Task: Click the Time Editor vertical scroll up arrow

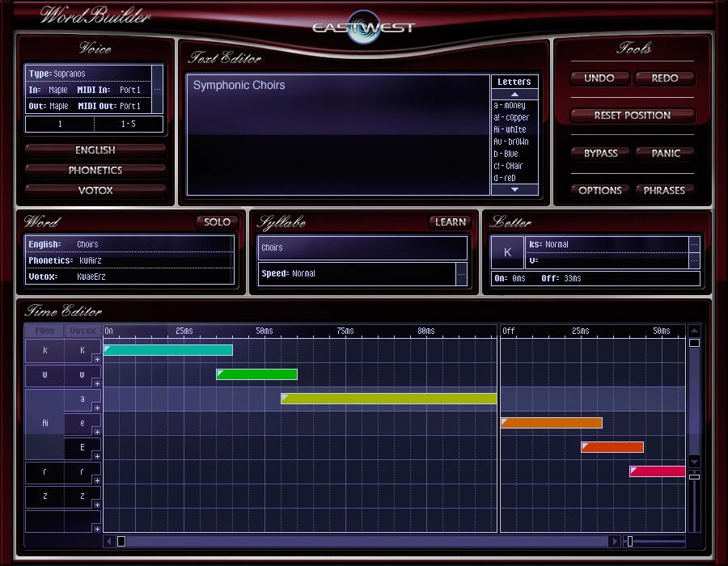Action: tap(694, 331)
